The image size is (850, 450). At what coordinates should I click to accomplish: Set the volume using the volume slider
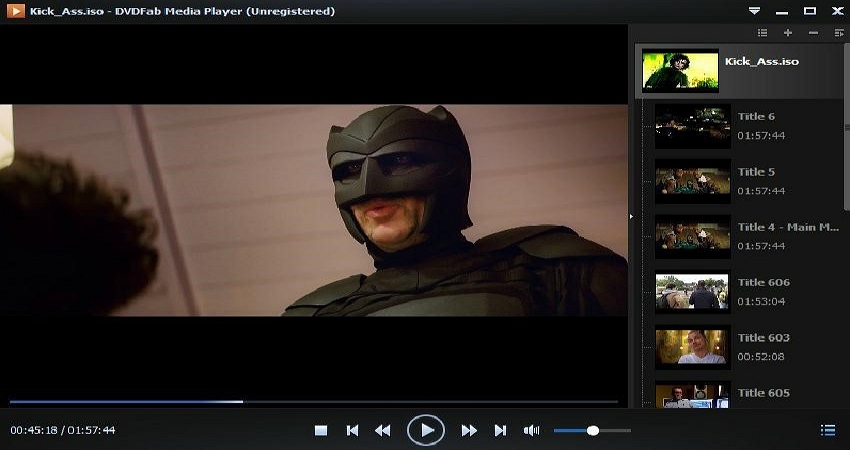[x=592, y=430]
